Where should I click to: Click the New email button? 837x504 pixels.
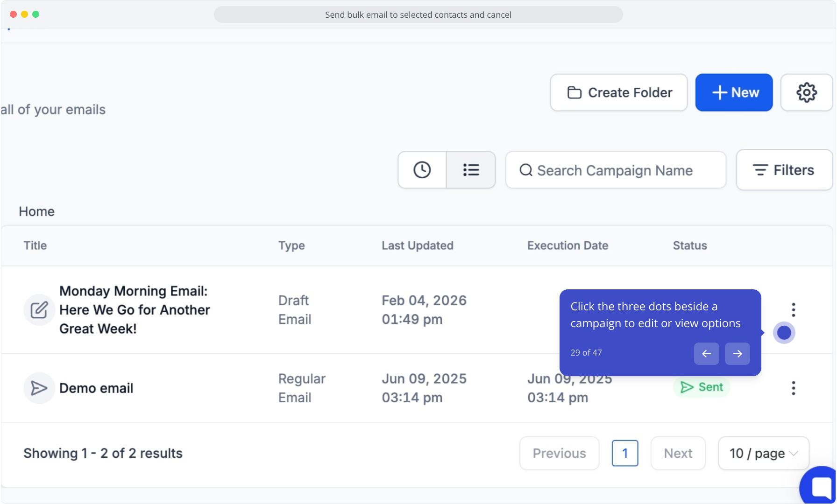click(x=734, y=92)
